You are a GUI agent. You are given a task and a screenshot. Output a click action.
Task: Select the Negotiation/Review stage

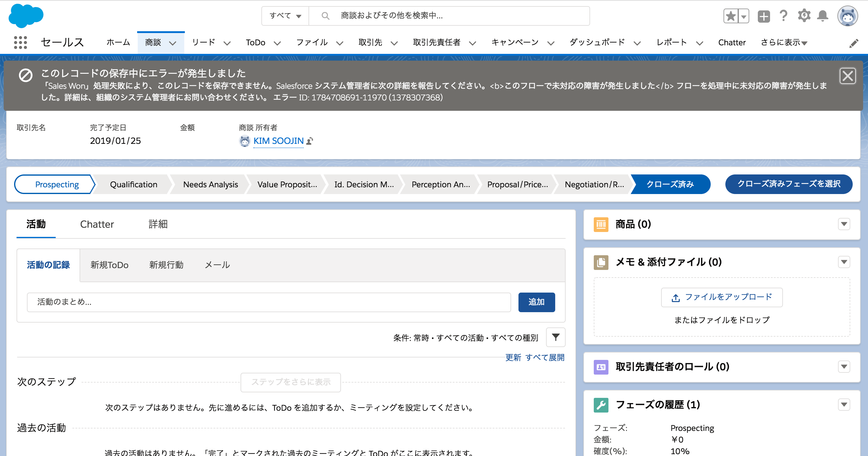[x=594, y=184]
